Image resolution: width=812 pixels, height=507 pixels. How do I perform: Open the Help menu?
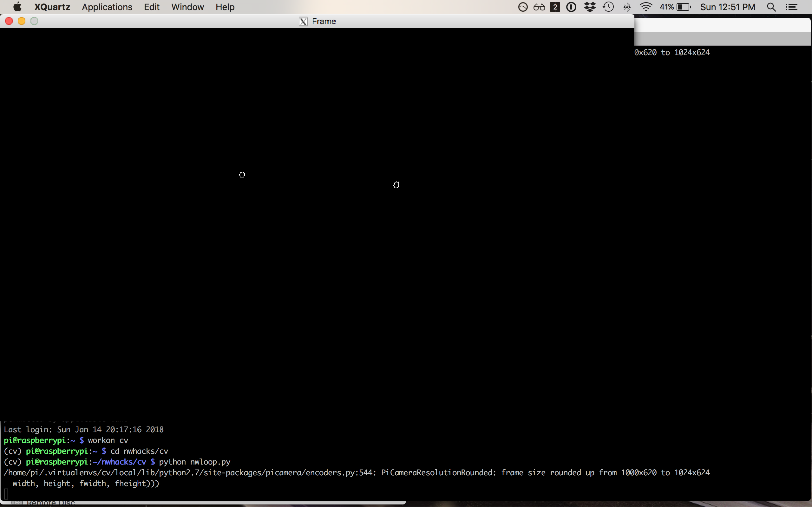225,7
